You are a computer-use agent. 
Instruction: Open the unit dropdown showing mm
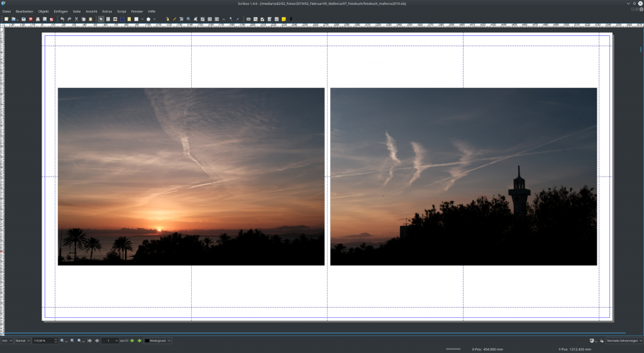coord(7,340)
